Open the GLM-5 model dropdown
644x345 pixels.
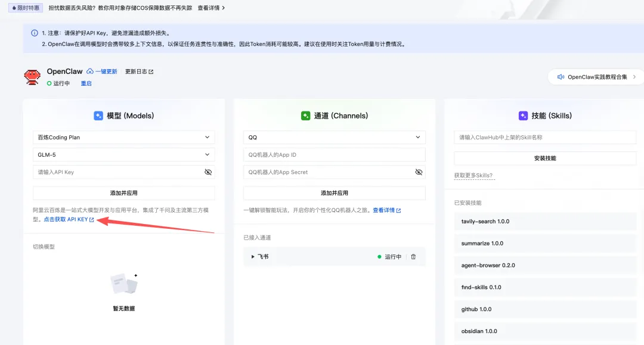coord(123,155)
